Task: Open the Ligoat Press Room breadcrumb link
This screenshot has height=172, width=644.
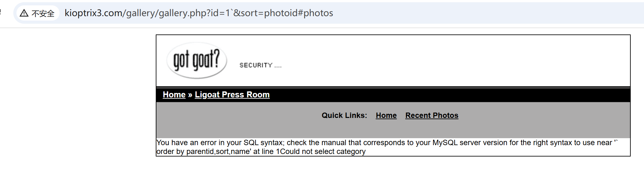Action: pyautogui.click(x=232, y=95)
